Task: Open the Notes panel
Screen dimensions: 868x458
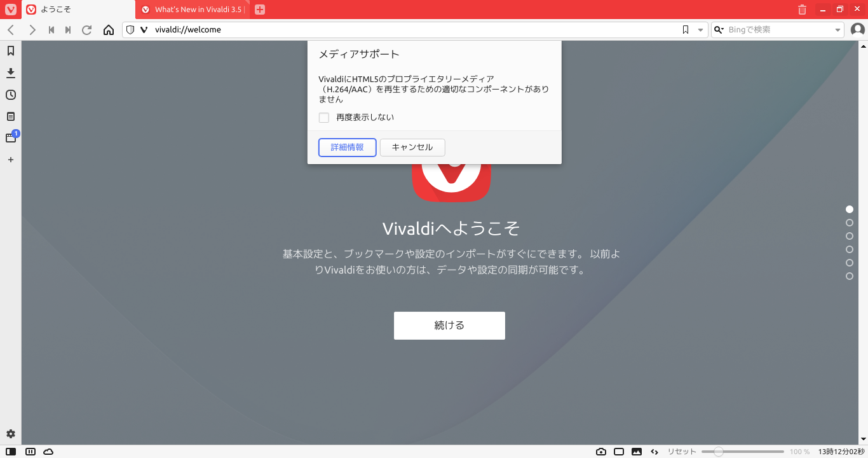Action: (x=11, y=116)
